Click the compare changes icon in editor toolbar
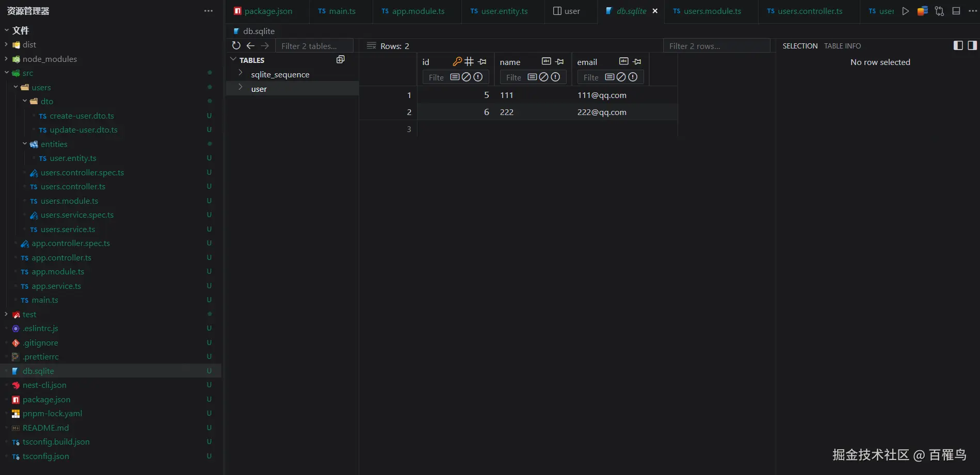The height and width of the screenshot is (475, 980). click(940, 11)
